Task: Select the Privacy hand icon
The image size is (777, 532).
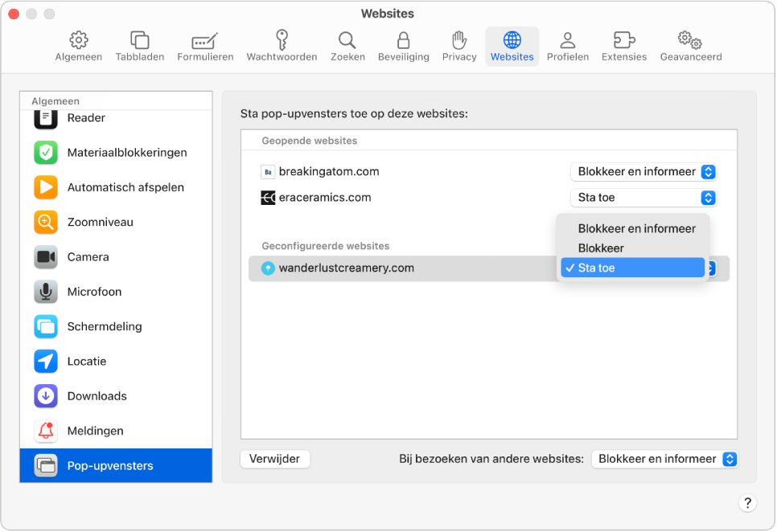Action: [x=459, y=40]
